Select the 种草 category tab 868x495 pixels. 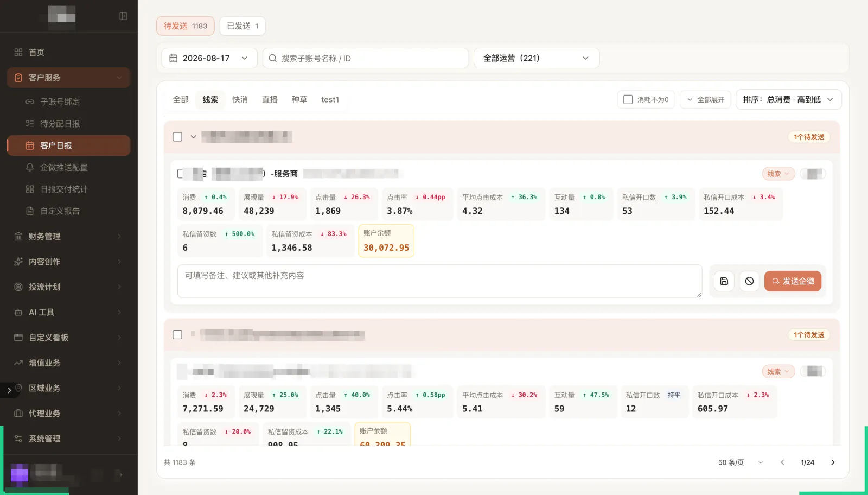[299, 99]
